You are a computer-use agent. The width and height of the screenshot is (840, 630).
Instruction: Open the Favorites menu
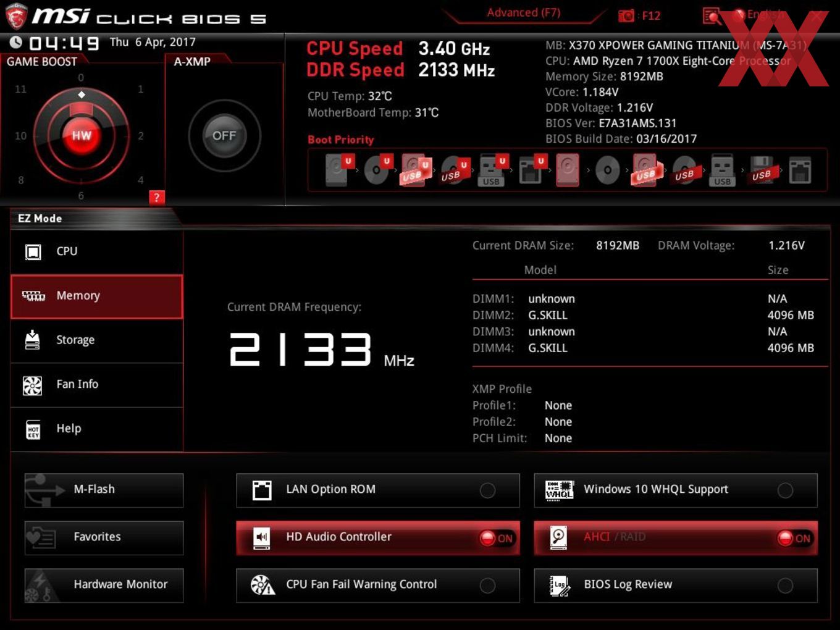[104, 538]
